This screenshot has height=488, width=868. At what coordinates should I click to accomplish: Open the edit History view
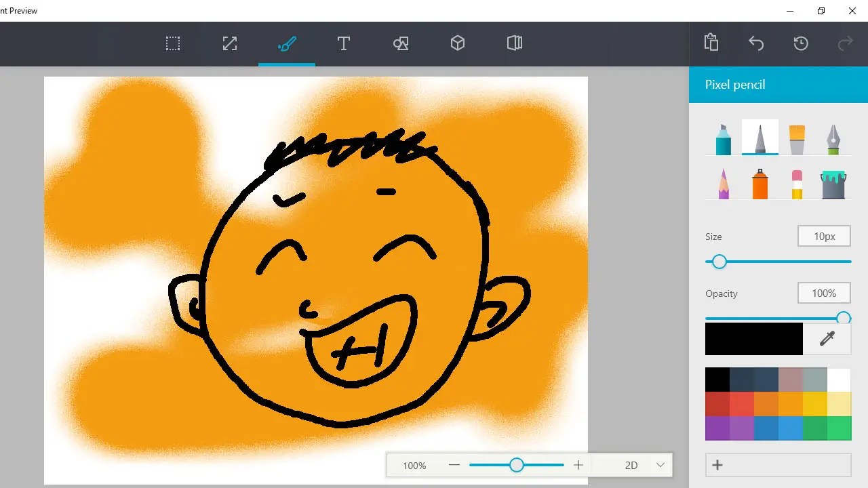point(801,43)
